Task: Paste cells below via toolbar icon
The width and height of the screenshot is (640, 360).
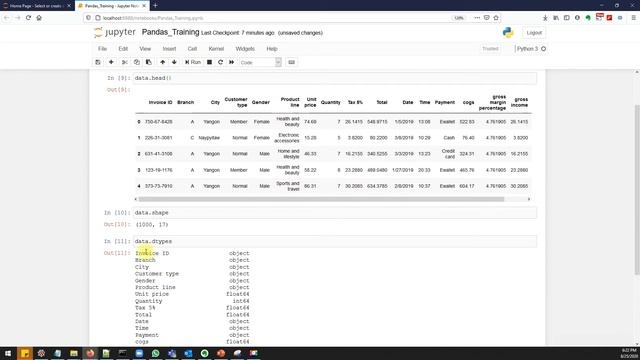Action: pos(149,62)
